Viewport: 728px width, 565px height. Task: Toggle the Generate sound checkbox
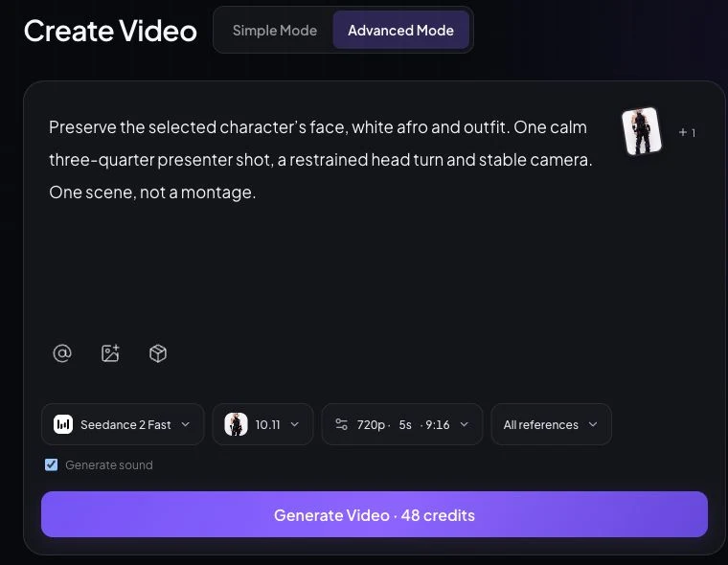51,464
